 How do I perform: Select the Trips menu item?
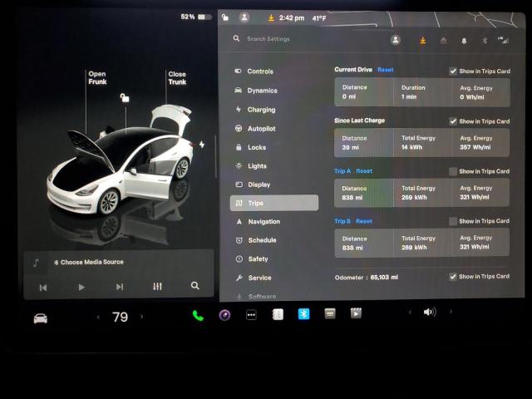pos(274,203)
